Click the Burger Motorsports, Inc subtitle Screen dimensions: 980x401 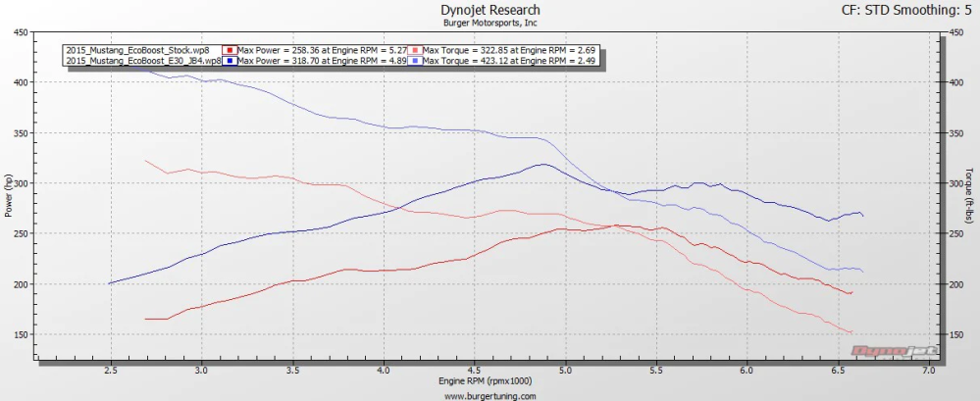(x=490, y=23)
